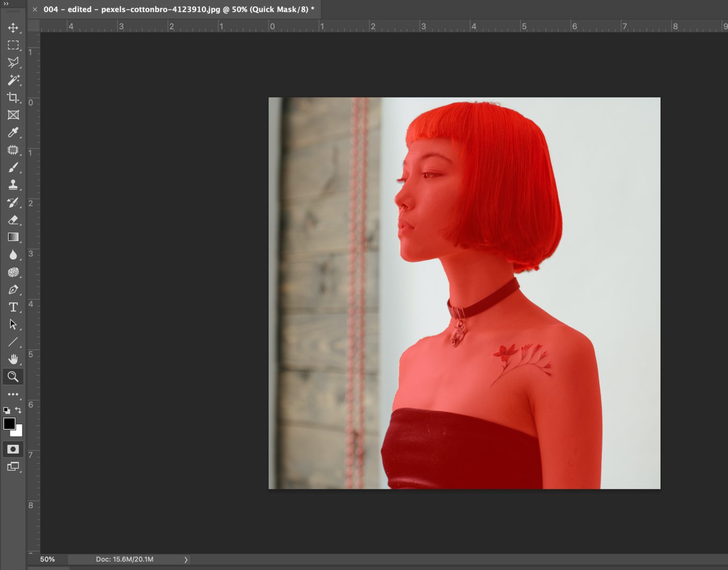Select the Hand tool
The image size is (728, 570).
(13, 359)
